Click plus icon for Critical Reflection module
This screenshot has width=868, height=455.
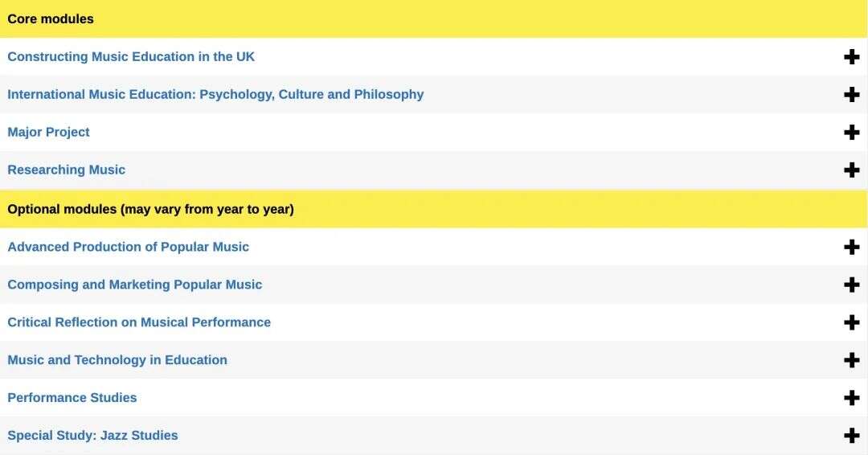pos(851,323)
